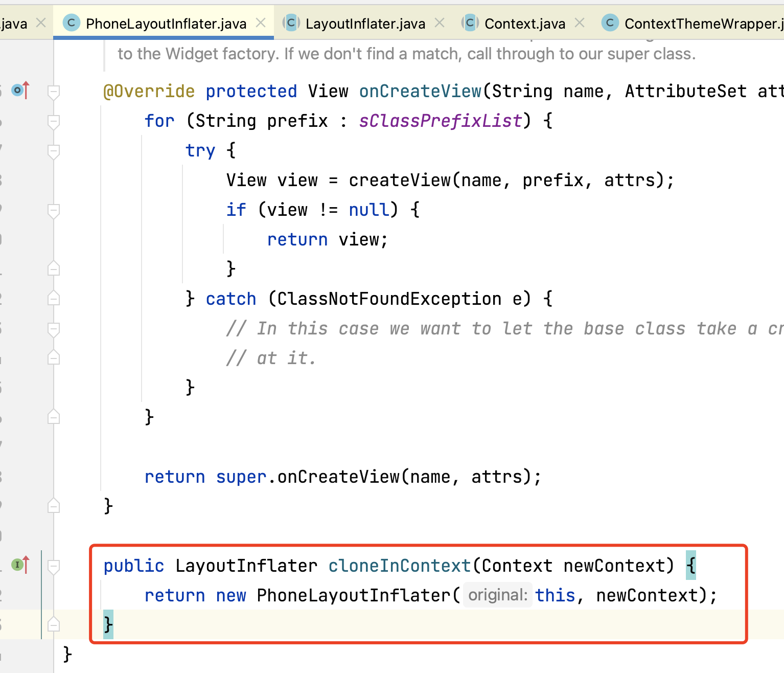Fold the for loop block in gutter
This screenshot has width=784, height=673.
pyautogui.click(x=54, y=122)
